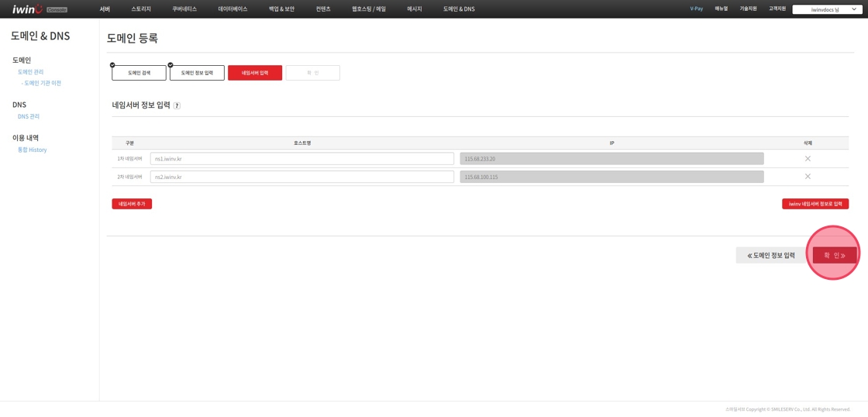Open the 컨텐츠 menu
This screenshot has height=417, width=868.
click(322, 9)
